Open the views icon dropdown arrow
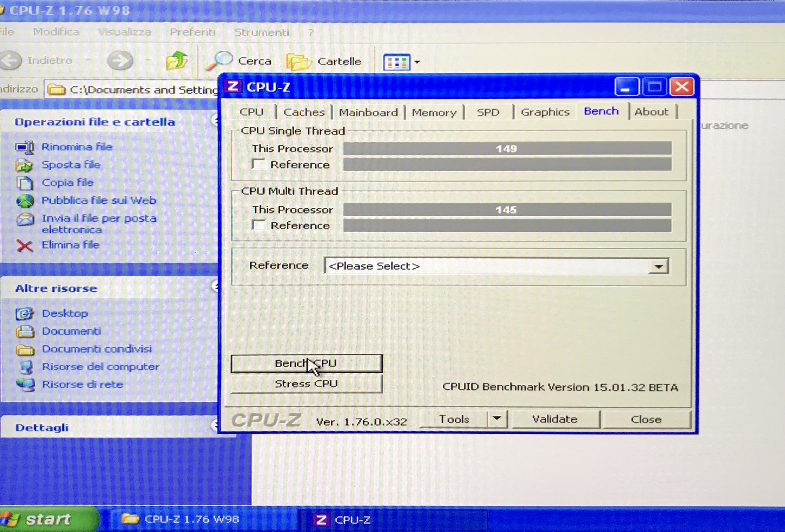This screenshot has height=532, width=785. [x=417, y=62]
